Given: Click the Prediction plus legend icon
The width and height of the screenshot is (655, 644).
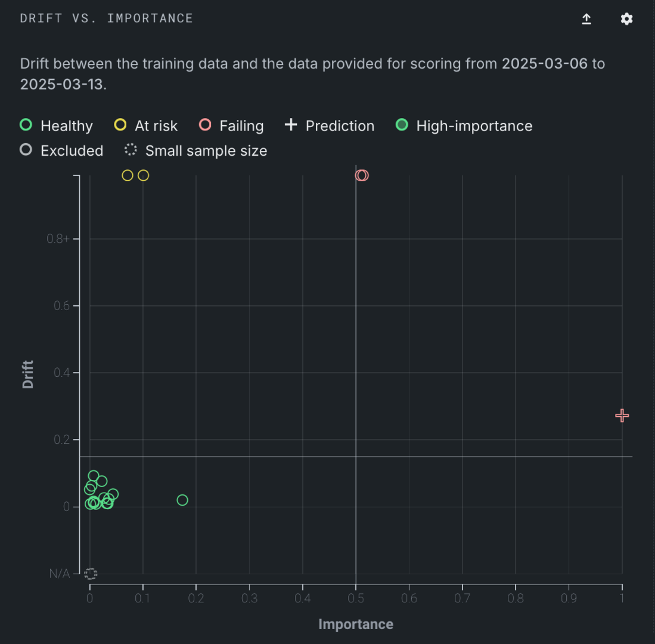Looking at the screenshot, I should click(291, 125).
